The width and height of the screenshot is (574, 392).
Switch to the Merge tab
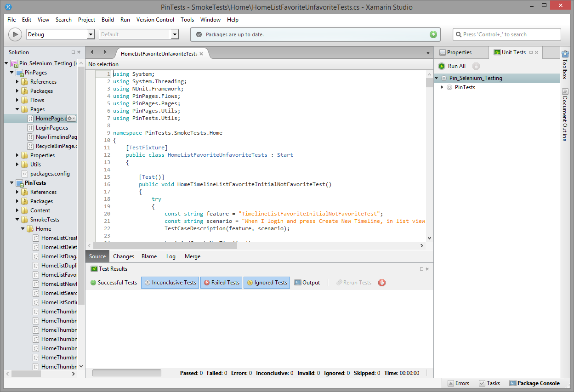(193, 256)
